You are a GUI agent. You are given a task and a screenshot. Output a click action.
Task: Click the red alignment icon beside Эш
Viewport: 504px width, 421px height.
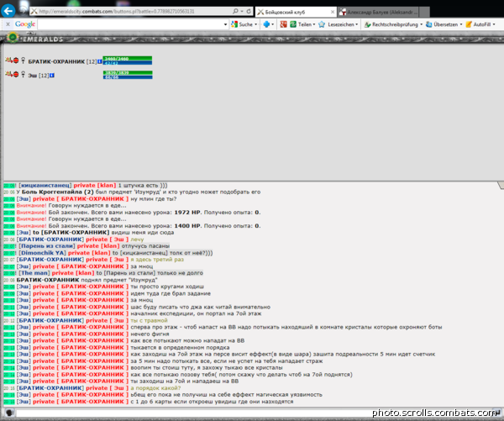(16, 74)
